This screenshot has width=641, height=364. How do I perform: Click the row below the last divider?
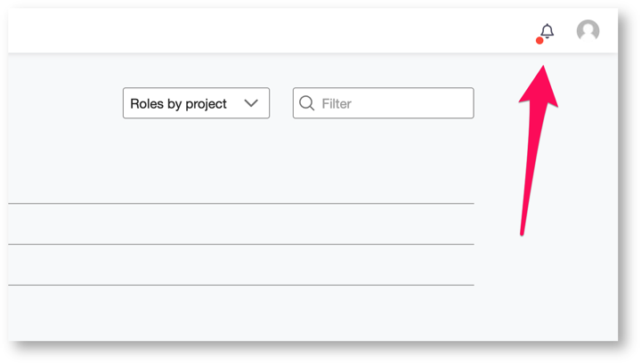pyautogui.click(x=241, y=312)
